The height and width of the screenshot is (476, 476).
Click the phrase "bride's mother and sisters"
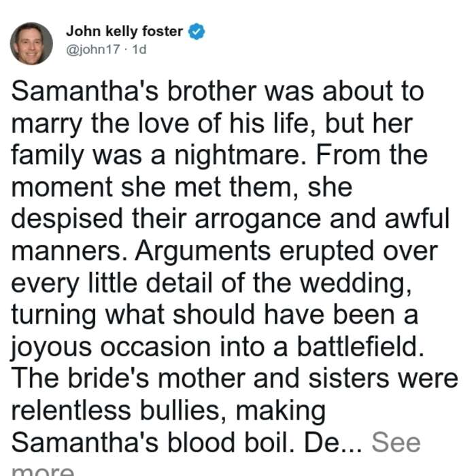[x=228, y=378]
